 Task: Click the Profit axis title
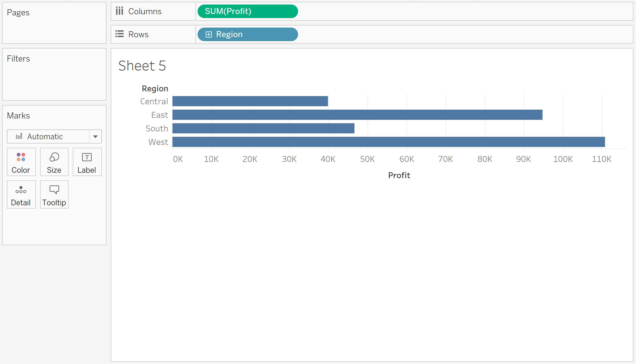coord(399,175)
